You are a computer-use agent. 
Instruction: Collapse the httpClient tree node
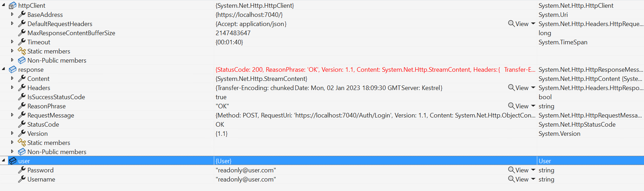click(x=4, y=5)
